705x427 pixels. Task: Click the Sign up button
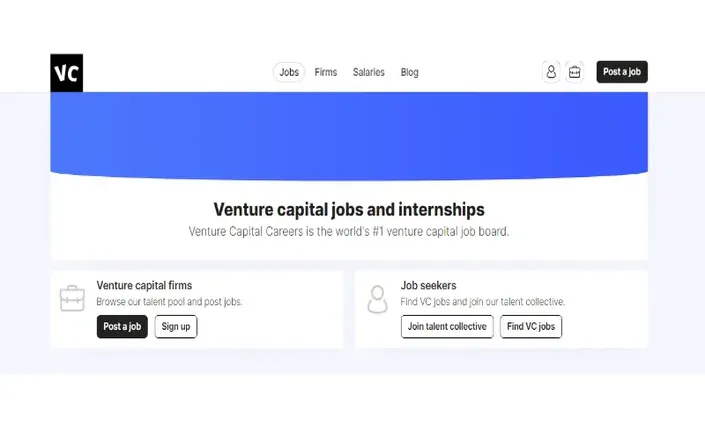click(x=176, y=326)
